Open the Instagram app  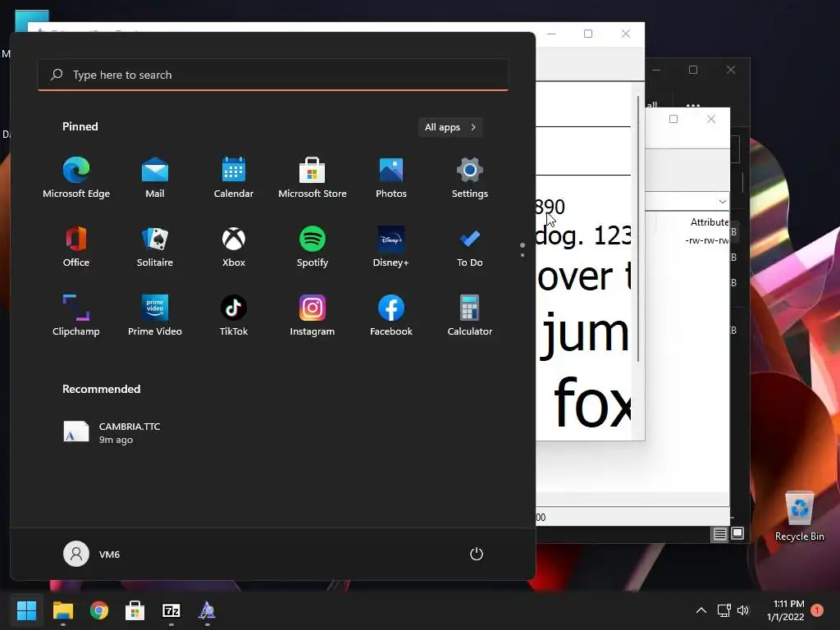[x=313, y=315]
